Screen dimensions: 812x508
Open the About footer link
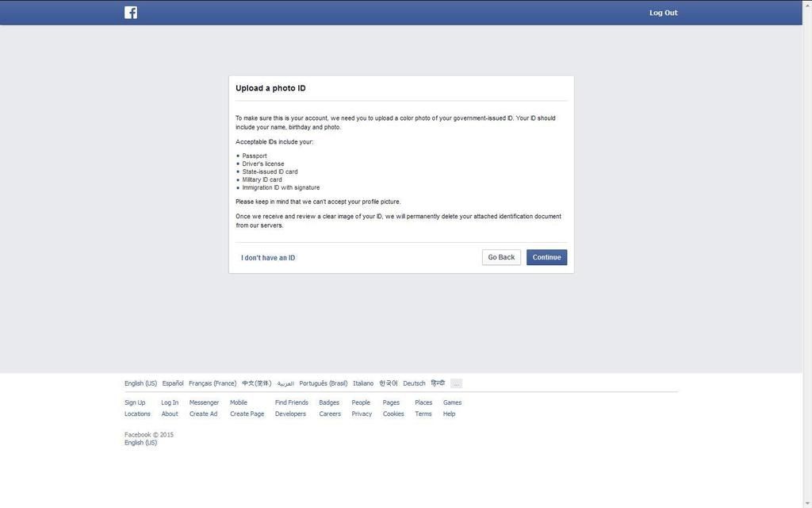click(x=170, y=414)
